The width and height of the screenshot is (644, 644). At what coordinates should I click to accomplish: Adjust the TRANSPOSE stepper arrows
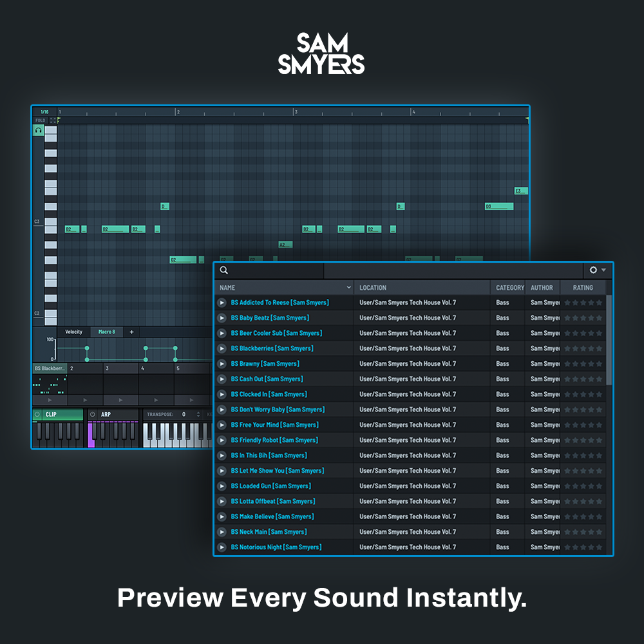point(198,414)
